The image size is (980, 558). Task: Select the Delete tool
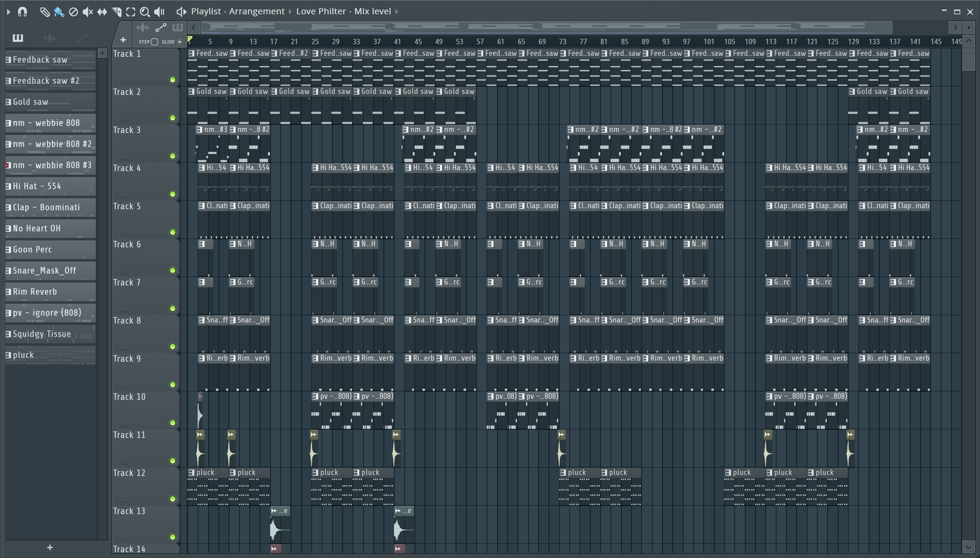coord(73,12)
